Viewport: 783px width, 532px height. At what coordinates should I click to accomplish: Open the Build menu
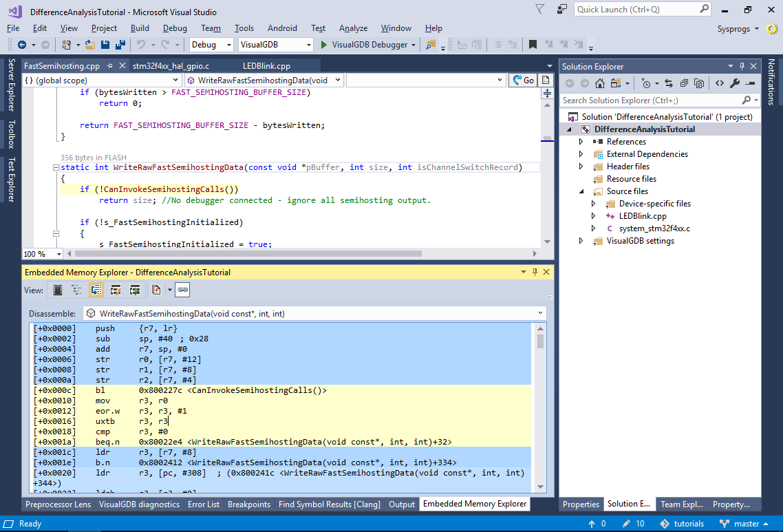point(140,28)
